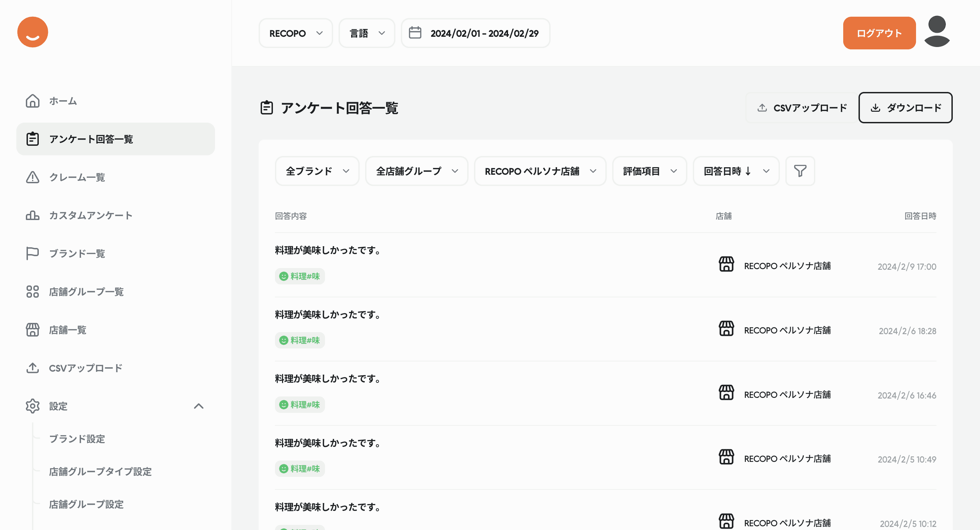Open 店舗グループ一覧 in sidebar
Viewport: 980px width, 530px height.
pyautogui.click(x=86, y=292)
